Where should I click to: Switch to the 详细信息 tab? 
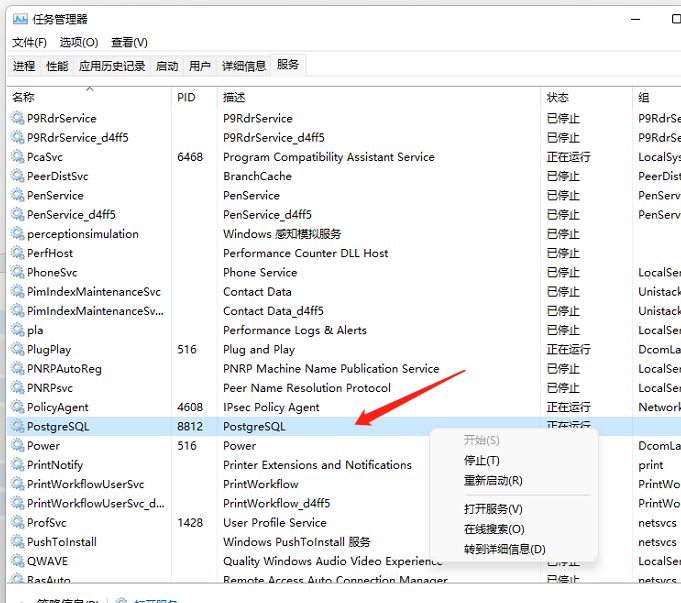(x=244, y=66)
